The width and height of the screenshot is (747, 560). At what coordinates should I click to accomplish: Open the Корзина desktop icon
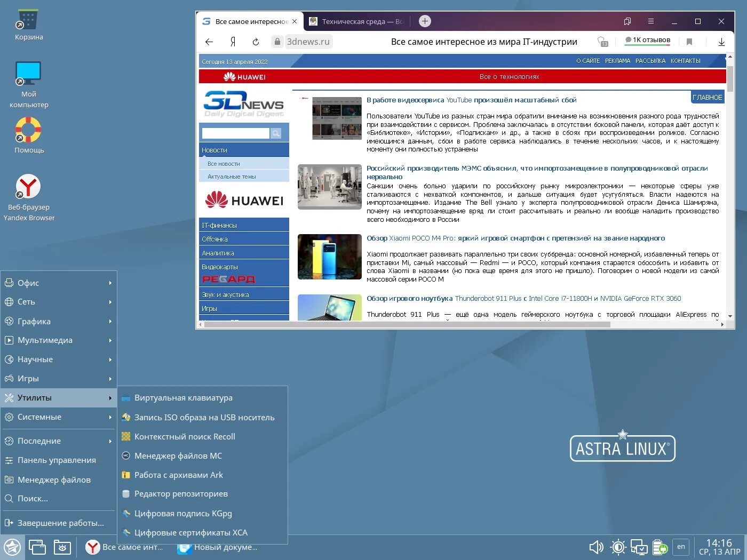[x=28, y=25]
